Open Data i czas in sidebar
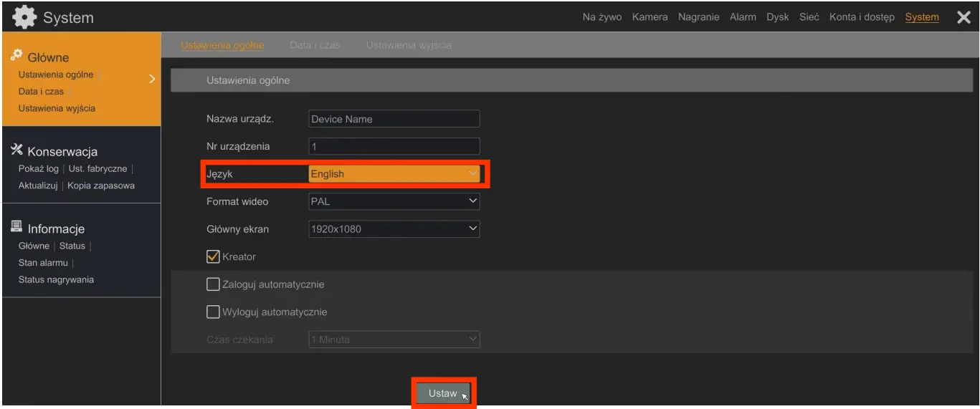Image resolution: width=980 pixels, height=409 pixels. click(x=41, y=92)
